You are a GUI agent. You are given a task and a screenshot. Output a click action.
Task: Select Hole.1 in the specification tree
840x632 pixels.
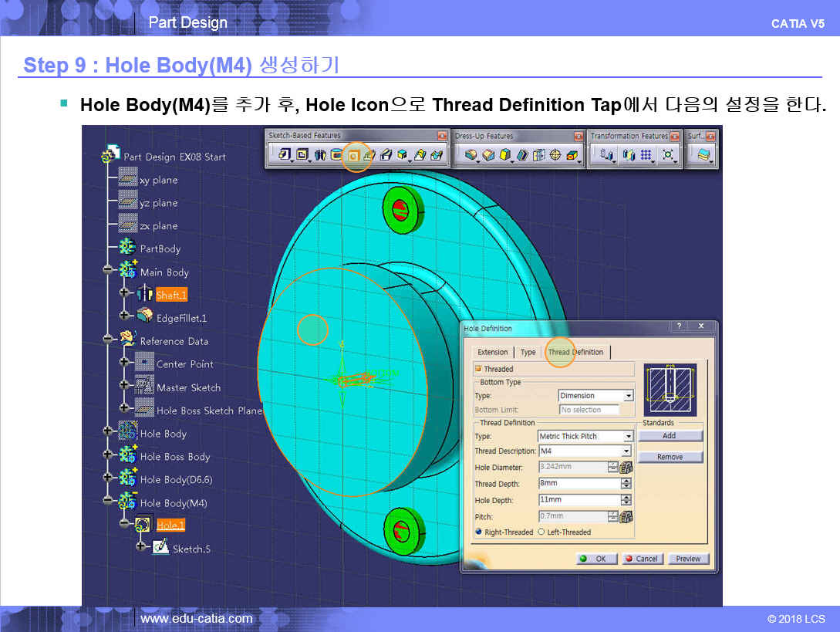pyautogui.click(x=170, y=526)
